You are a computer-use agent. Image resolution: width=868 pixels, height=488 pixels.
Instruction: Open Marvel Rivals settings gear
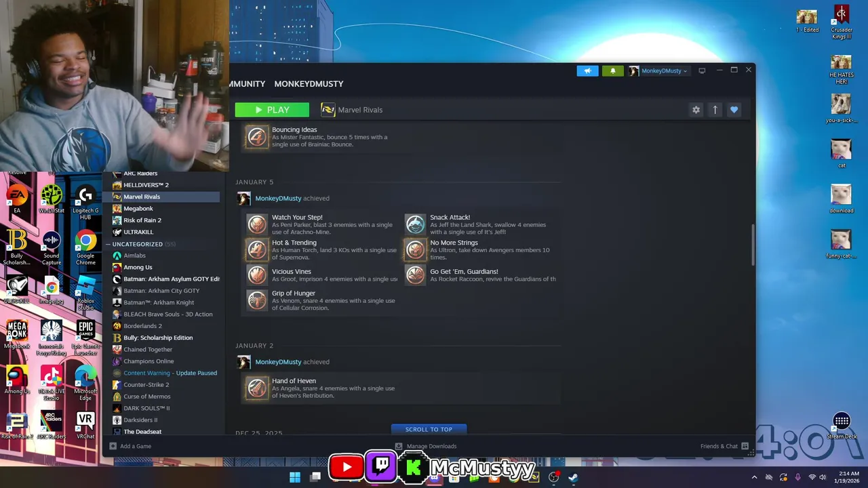click(x=696, y=110)
